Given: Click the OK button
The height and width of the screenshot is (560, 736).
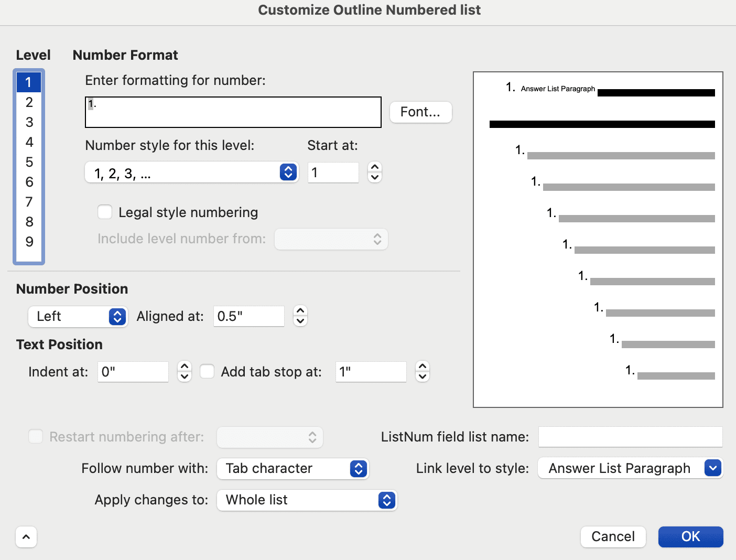Looking at the screenshot, I should coord(690,536).
